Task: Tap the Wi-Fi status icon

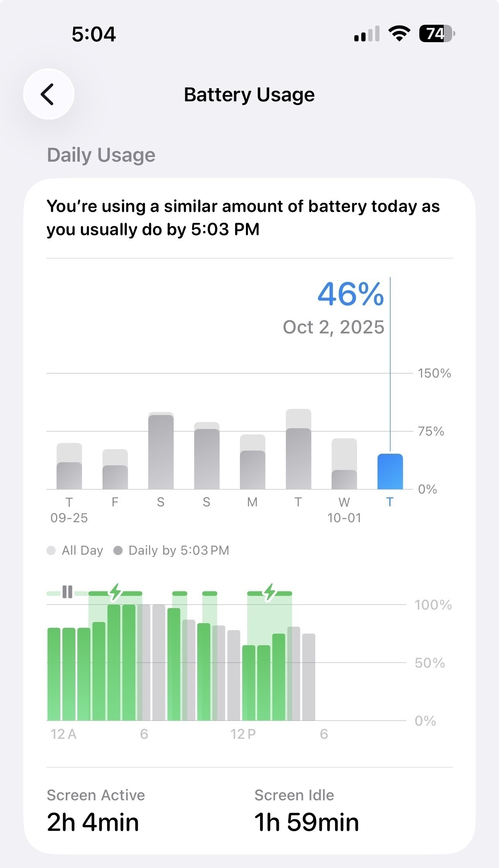Action: [x=399, y=34]
